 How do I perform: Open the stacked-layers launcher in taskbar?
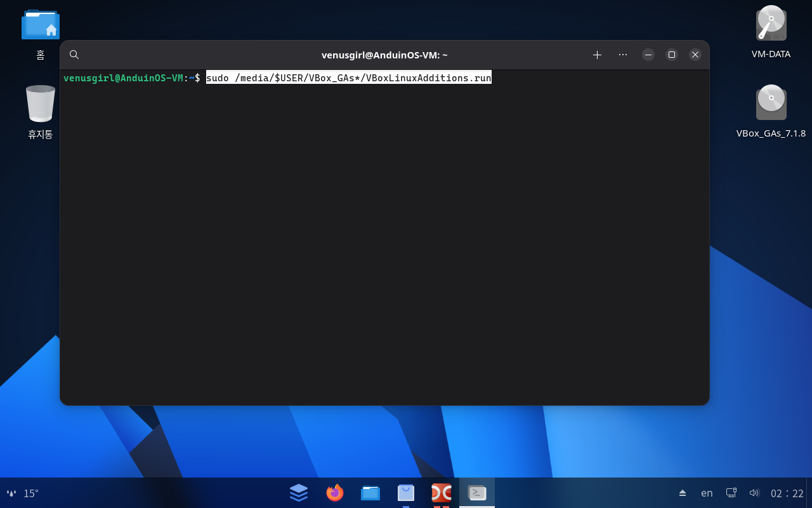point(299,493)
